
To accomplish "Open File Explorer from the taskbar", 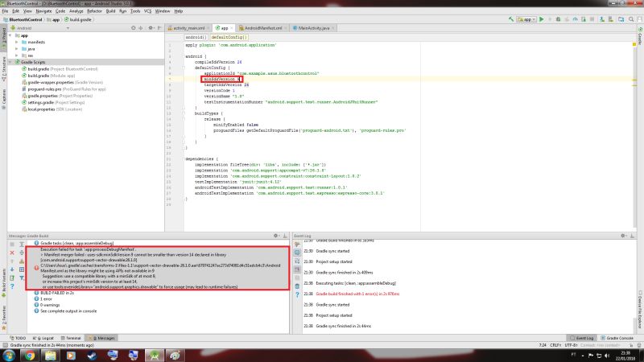I will [x=50, y=355].
